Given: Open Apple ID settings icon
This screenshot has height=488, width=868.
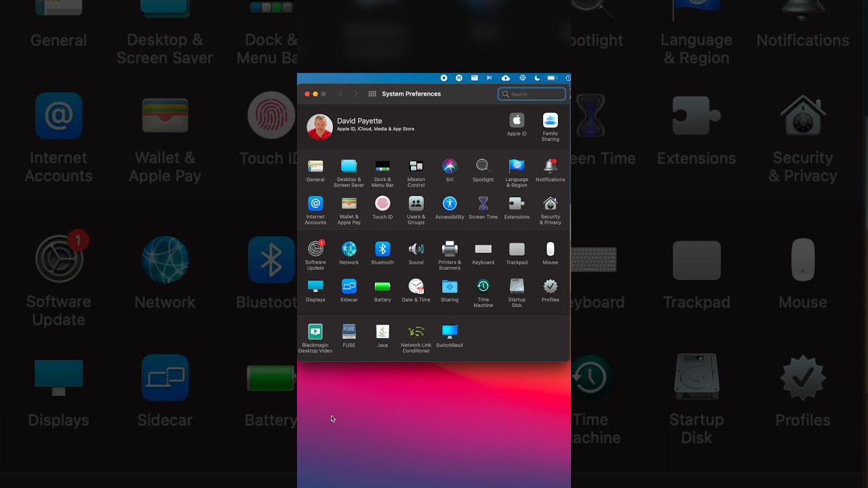Looking at the screenshot, I should point(517,120).
